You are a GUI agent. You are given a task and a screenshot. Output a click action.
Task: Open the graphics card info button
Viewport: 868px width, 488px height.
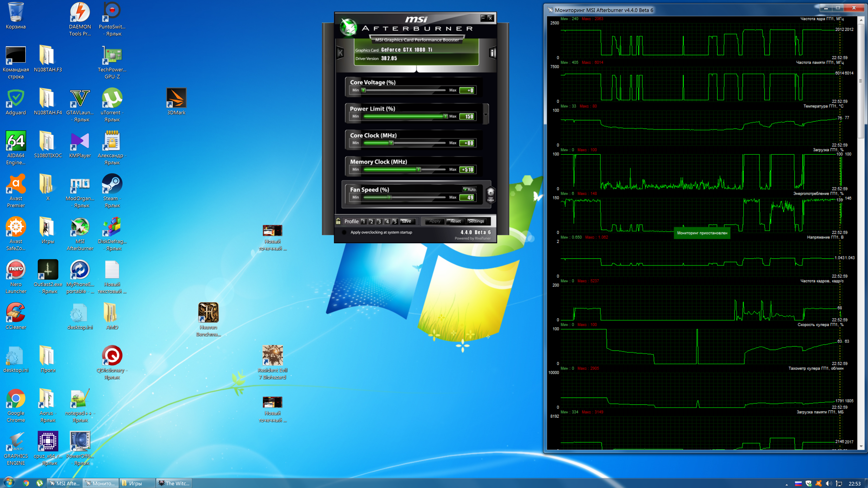coord(492,53)
